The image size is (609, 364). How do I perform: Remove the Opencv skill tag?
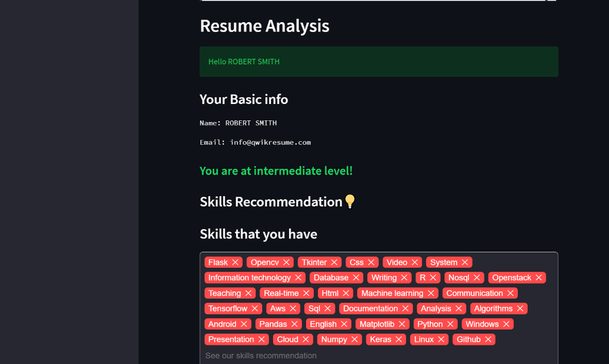287,262
